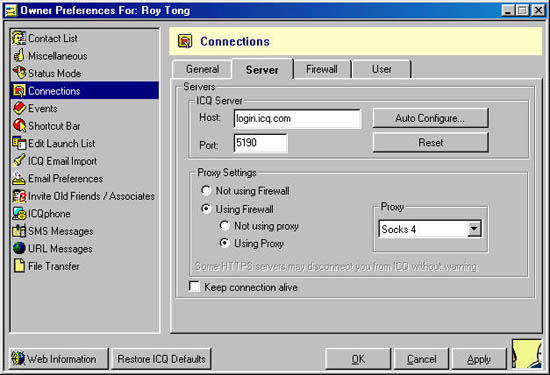Select ICQphone in the sidebar
Screen dimensions: 550x375
tap(49, 214)
